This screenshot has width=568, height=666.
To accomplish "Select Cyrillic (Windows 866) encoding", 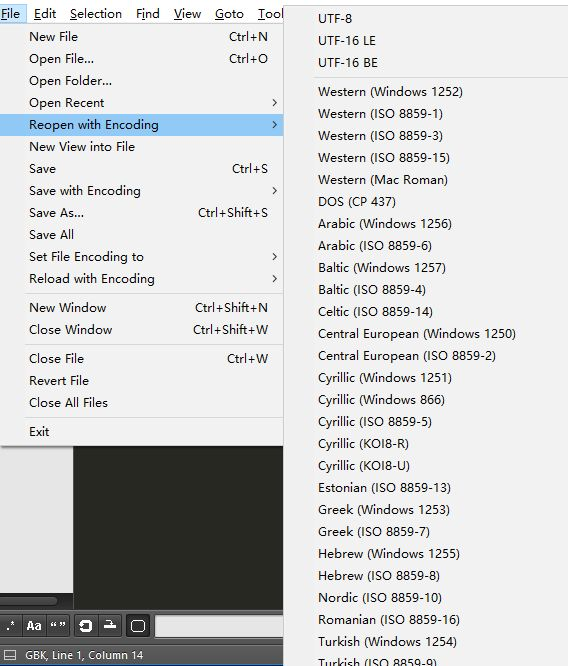I will pyautogui.click(x=426, y=400).
